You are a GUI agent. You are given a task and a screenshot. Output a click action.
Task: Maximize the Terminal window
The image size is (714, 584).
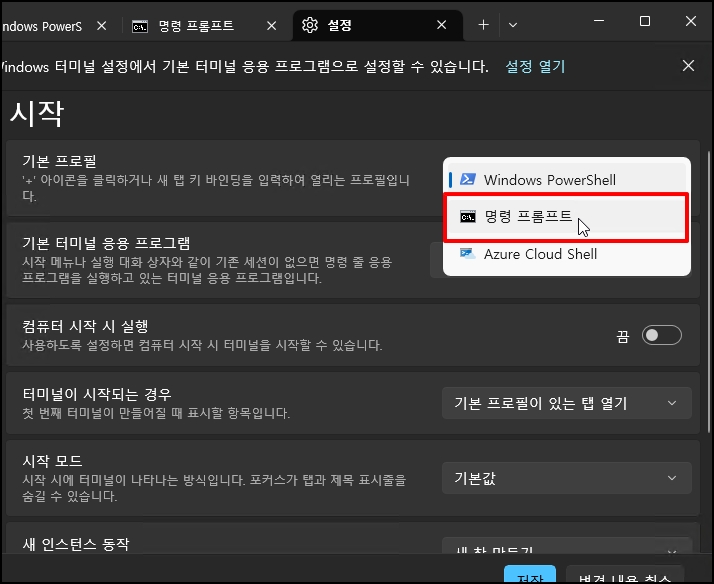(645, 21)
